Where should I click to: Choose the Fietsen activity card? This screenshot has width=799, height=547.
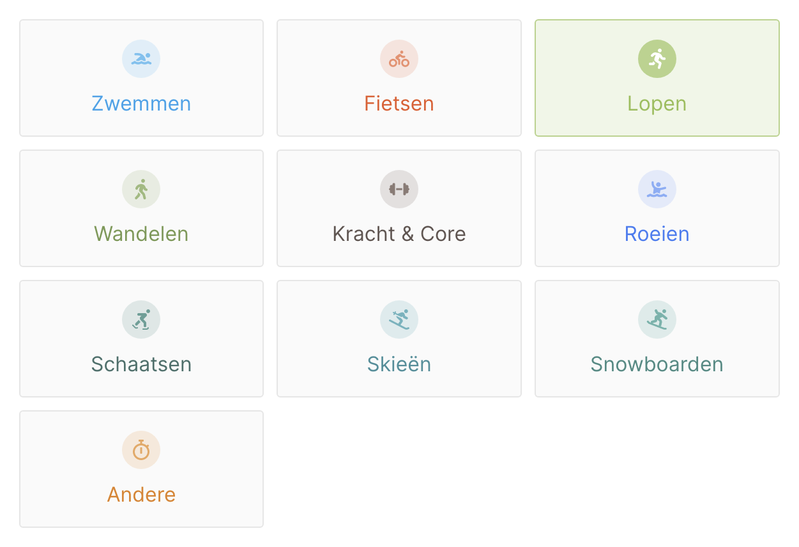[399, 78]
